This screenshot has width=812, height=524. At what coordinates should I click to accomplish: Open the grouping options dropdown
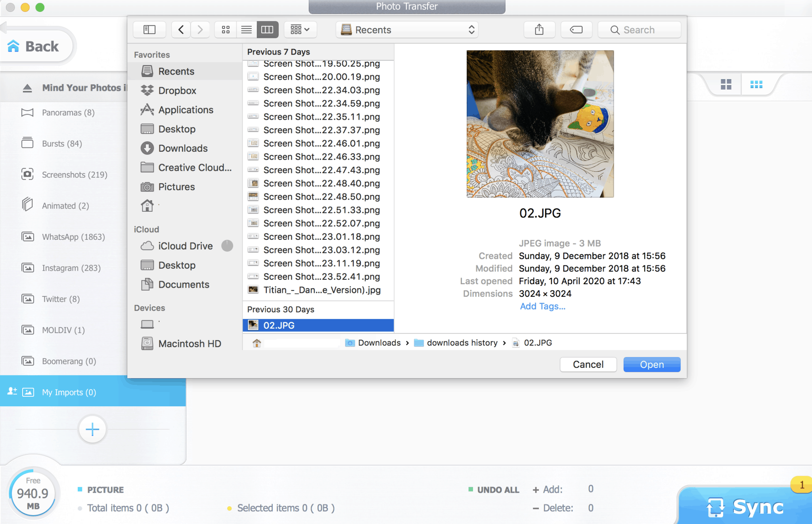300,29
